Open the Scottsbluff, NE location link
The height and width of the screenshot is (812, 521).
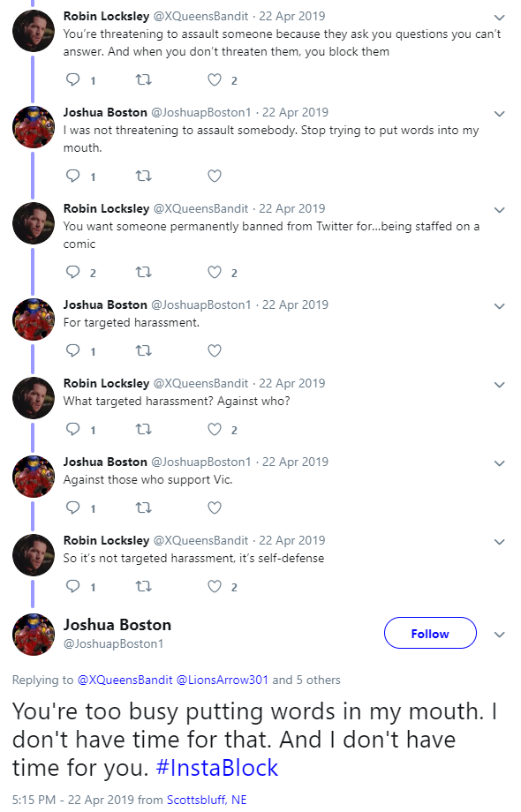point(206,800)
